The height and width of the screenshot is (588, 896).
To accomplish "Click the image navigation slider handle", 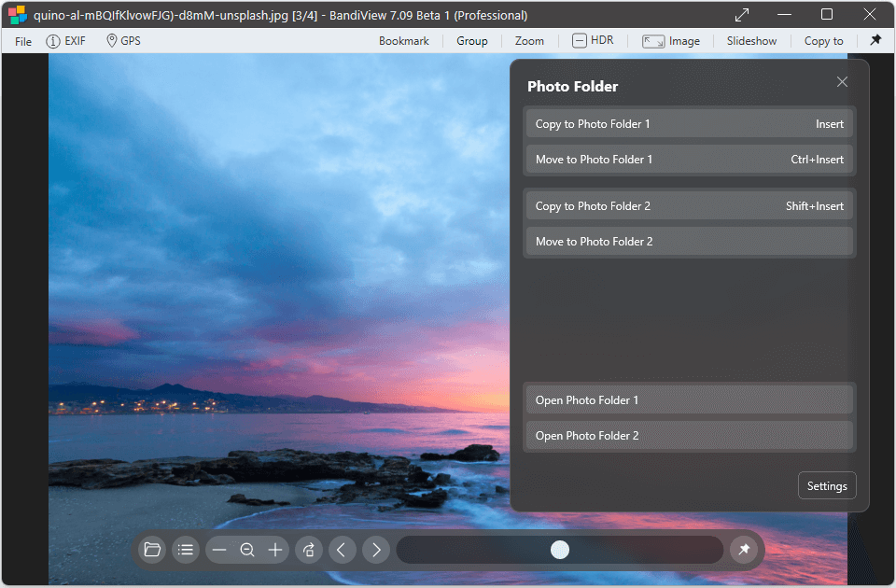I will [x=560, y=550].
